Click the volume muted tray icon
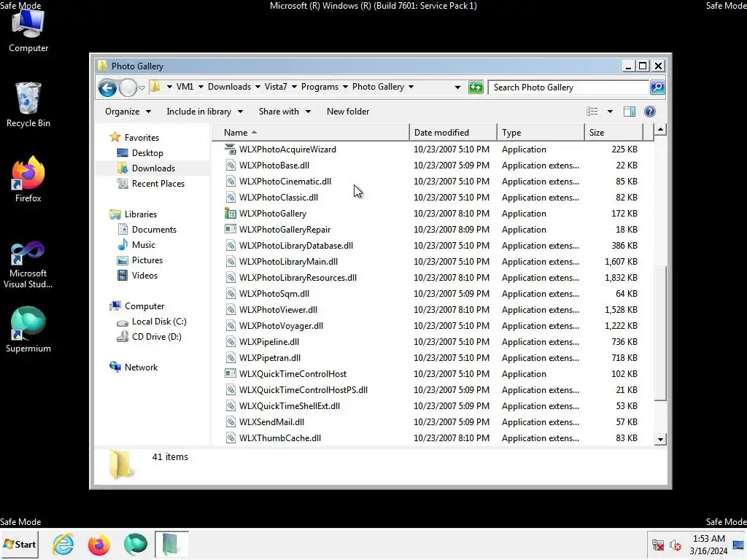Image resolution: width=747 pixels, height=560 pixels. pos(675,545)
